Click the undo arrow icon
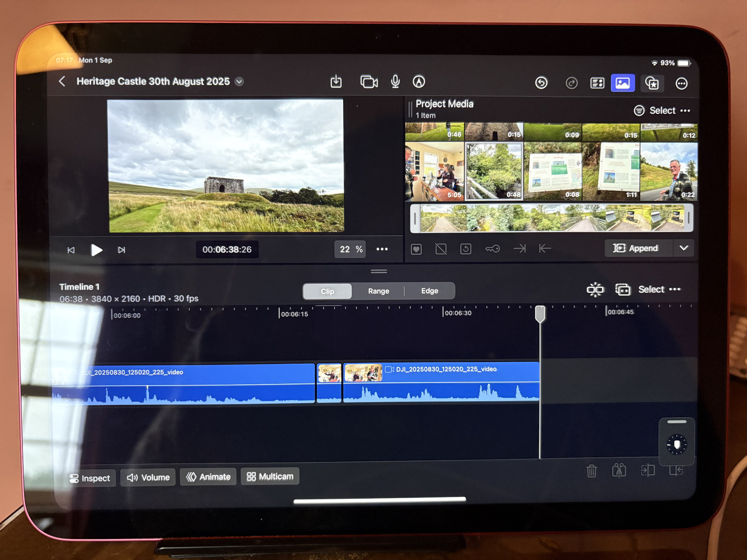 coord(541,83)
